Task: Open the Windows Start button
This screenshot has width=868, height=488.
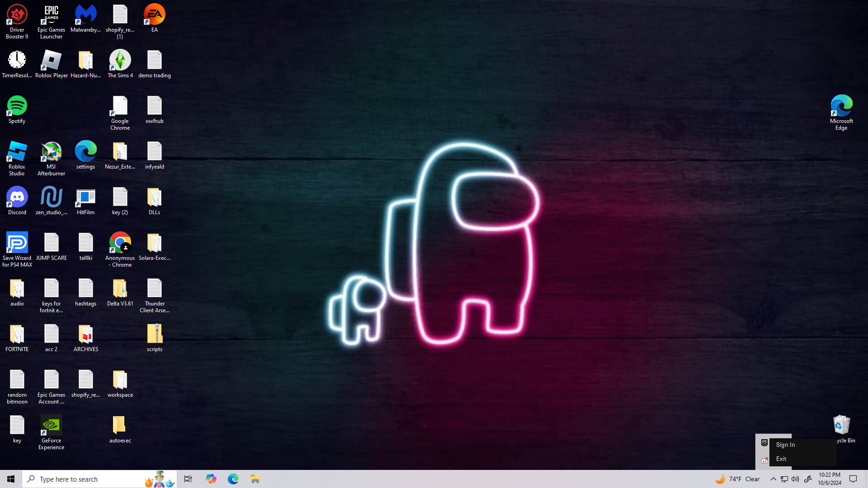Action: pos(11,479)
